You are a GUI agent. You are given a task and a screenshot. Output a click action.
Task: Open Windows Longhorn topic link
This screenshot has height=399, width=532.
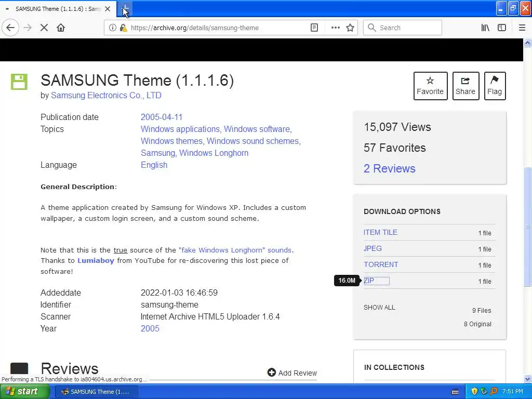point(214,153)
